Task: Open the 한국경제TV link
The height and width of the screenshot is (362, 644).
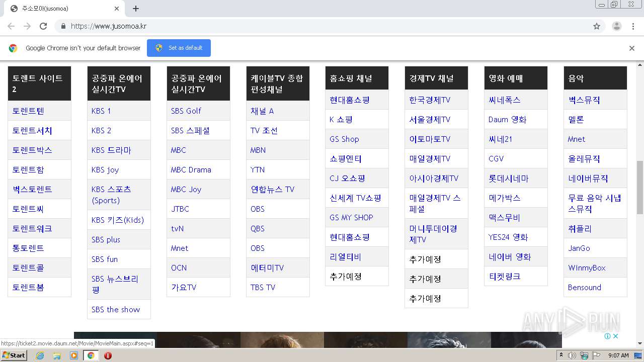Action: coord(430,100)
